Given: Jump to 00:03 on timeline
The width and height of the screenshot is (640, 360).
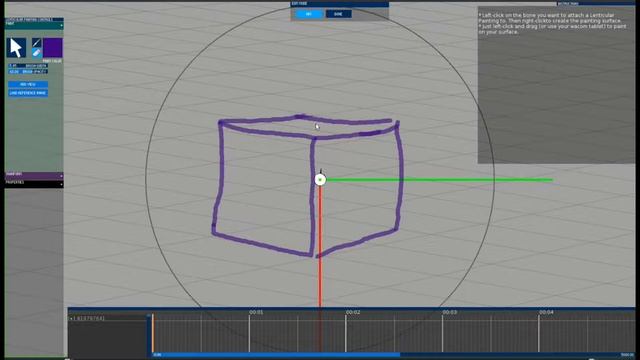Looking at the screenshot, I should tap(449, 312).
